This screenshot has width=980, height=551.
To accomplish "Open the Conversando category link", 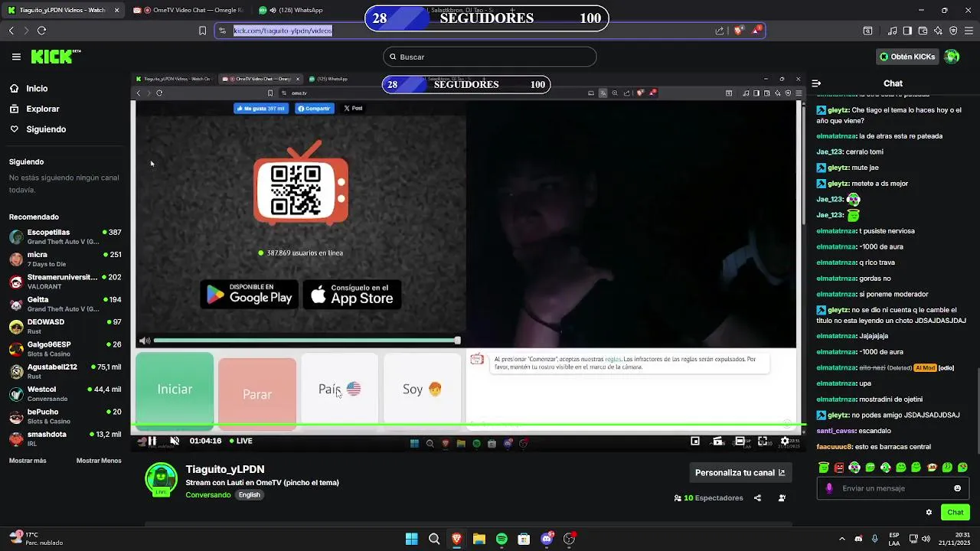I will tap(207, 495).
